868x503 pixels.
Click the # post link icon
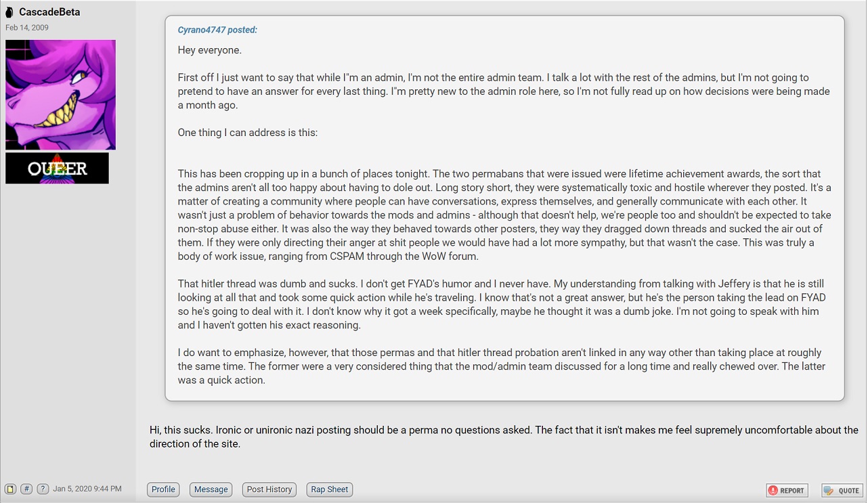(x=26, y=489)
